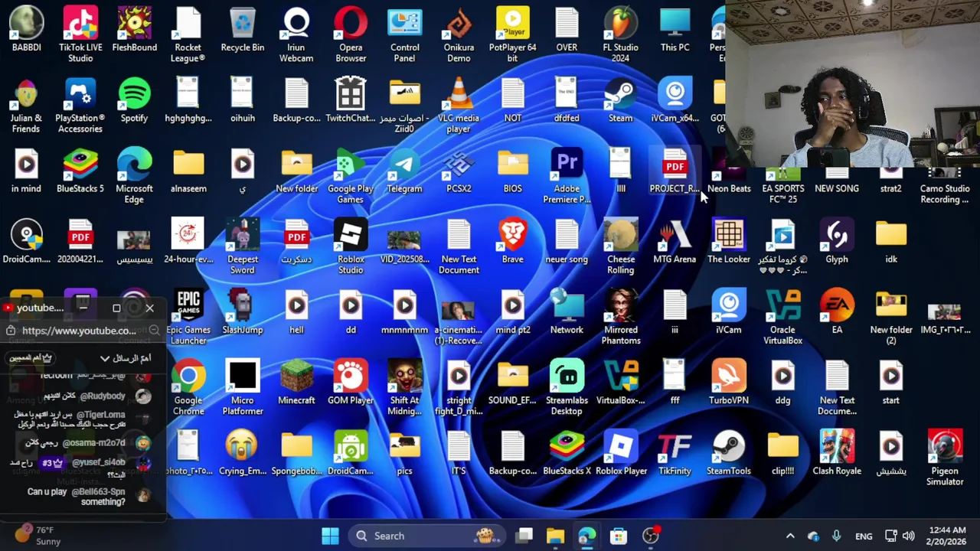Launch Google Chrome from desktop
This screenshot has height=551, width=980.
pos(188,387)
